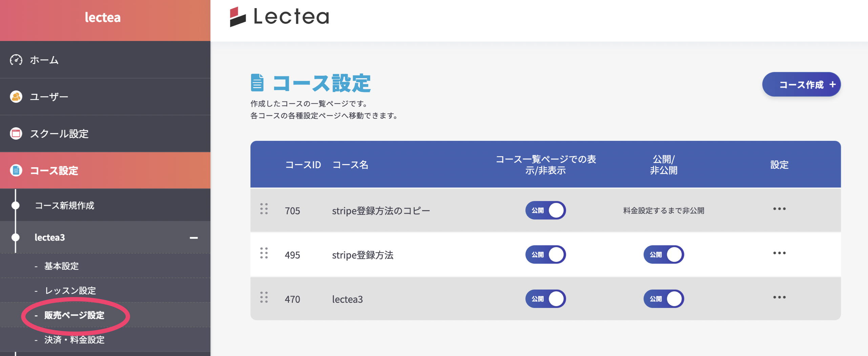
Task: Open 販売ページ設定 in the sidebar
Action: point(74,315)
